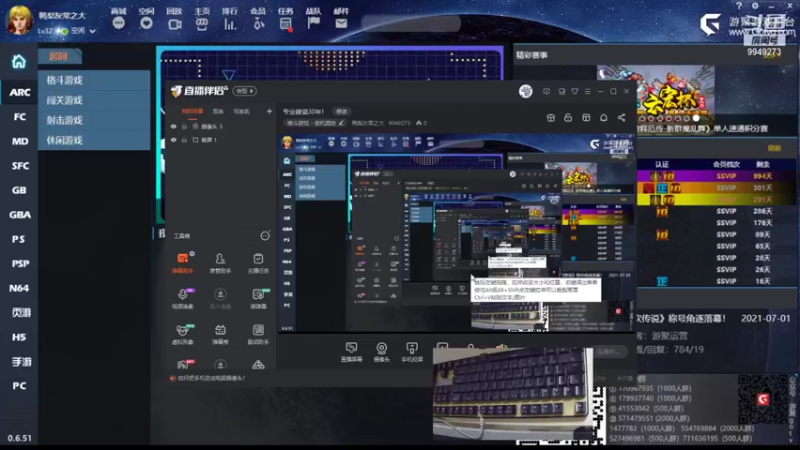The height and width of the screenshot is (450, 800).
Task: Choose 射击游戏 category
Action: 94,120
